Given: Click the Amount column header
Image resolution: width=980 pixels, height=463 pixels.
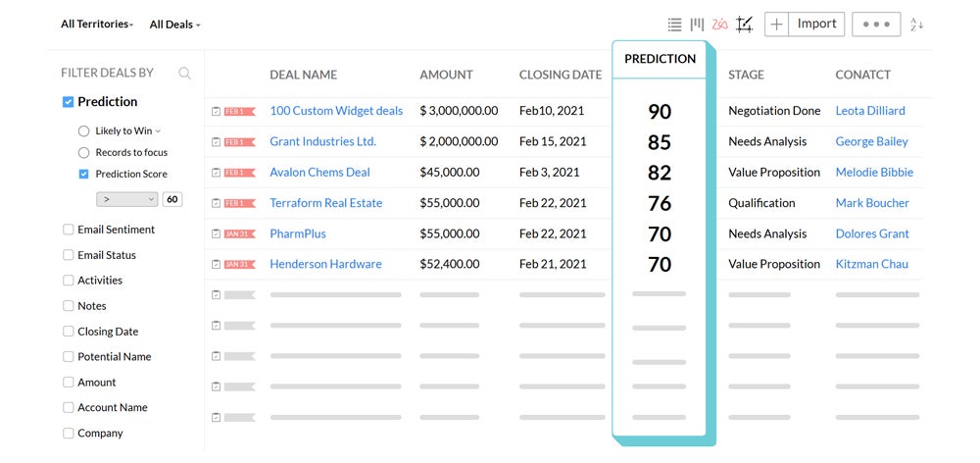Looking at the screenshot, I should coord(446,75).
